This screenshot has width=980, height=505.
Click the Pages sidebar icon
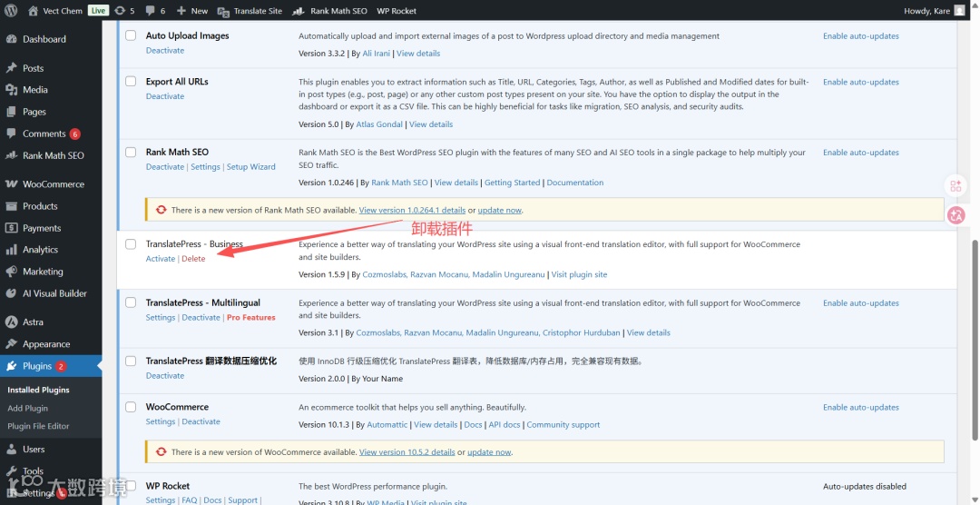(x=11, y=112)
